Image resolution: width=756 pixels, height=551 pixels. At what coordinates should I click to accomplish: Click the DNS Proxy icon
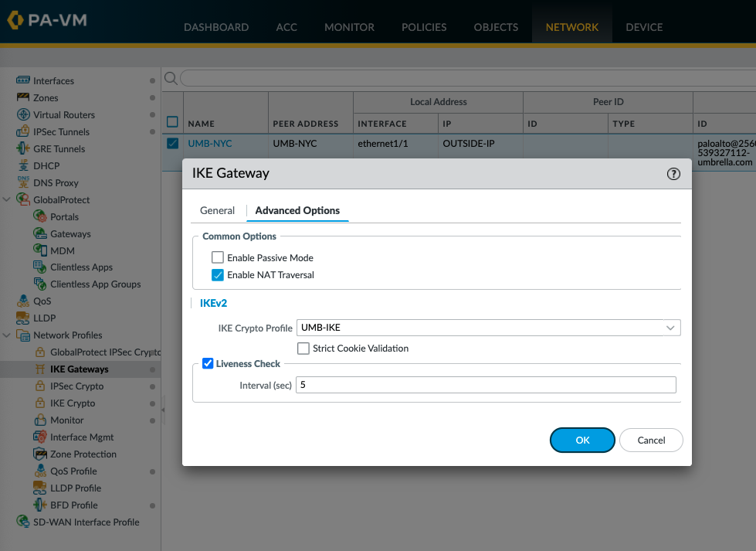pyautogui.click(x=22, y=182)
